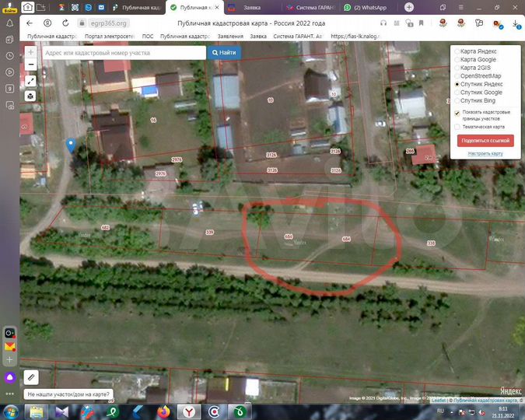This screenshot has width=525, height=420.
Task: Open the Windows Start menu
Action: (x=10, y=412)
